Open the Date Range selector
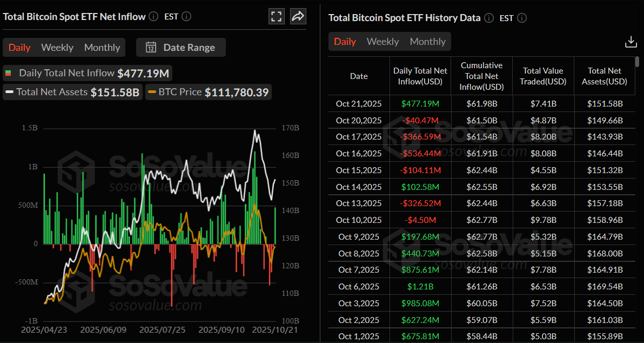The image size is (644, 343). (181, 48)
